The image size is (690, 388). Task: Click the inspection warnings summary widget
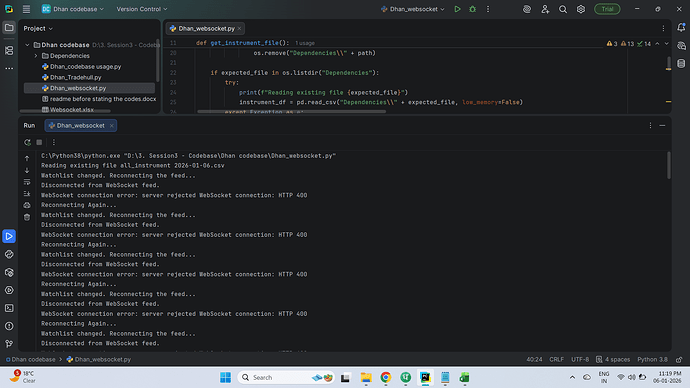coord(628,44)
